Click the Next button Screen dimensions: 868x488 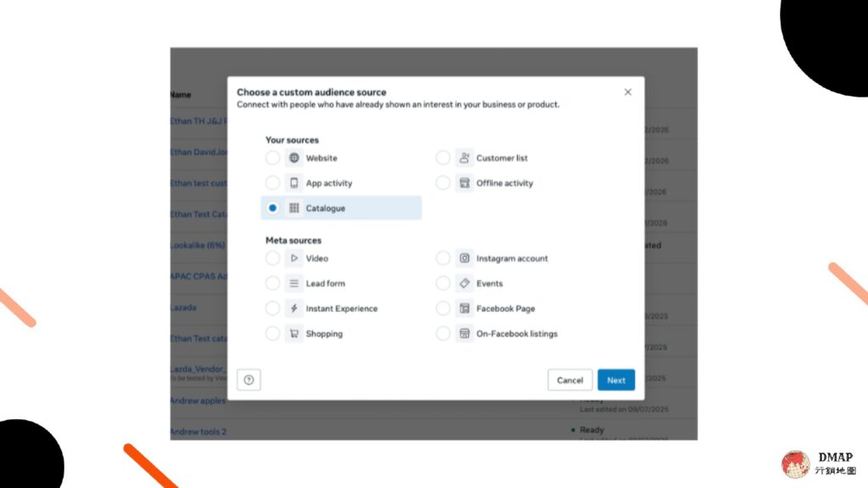[616, 380]
